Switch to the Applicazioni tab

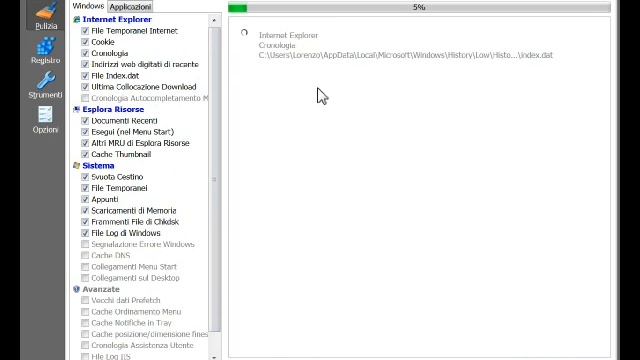click(130, 7)
